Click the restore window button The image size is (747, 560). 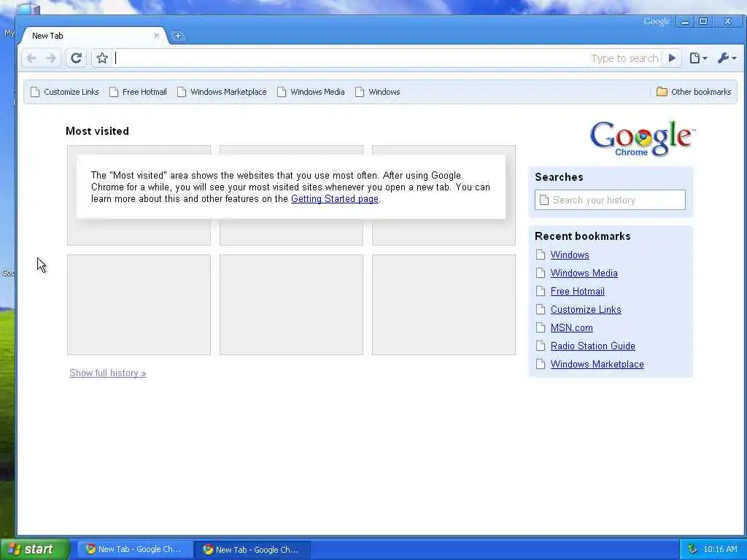[703, 21]
